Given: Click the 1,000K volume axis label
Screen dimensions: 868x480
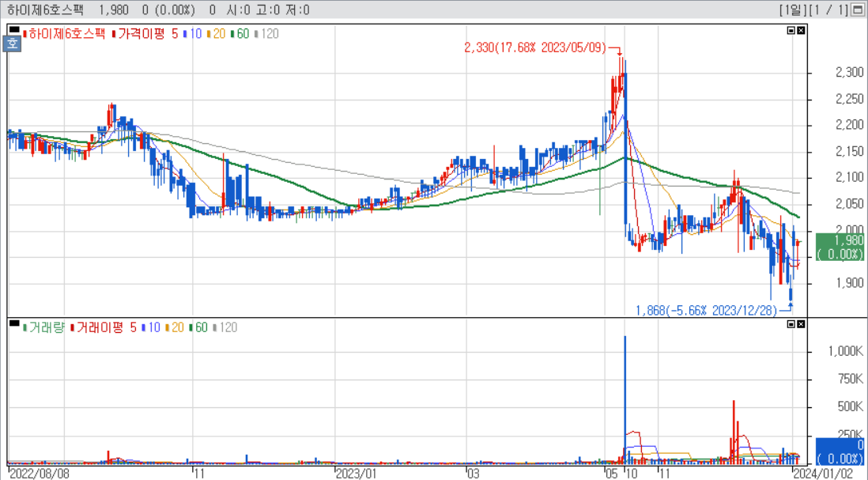Looking at the screenshot, I should pyautogui.click(x=845, y=352).
